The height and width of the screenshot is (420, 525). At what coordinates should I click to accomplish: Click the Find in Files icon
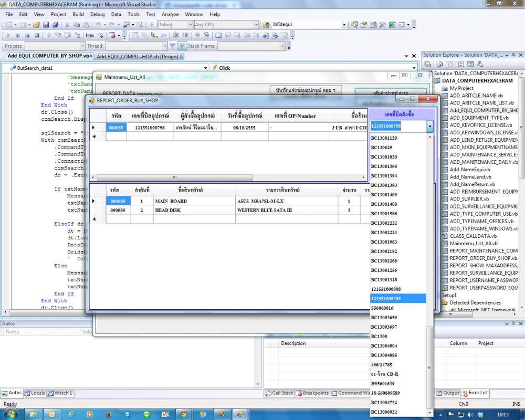click(266, 25)
